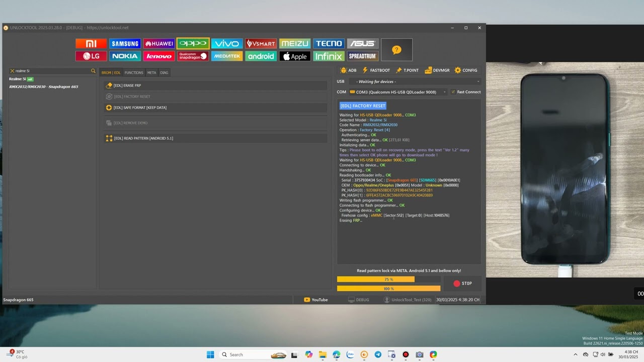This screenshot has height=362, width=644.
Task: Select the Vivo brand logo
Action: pos(227,44)
